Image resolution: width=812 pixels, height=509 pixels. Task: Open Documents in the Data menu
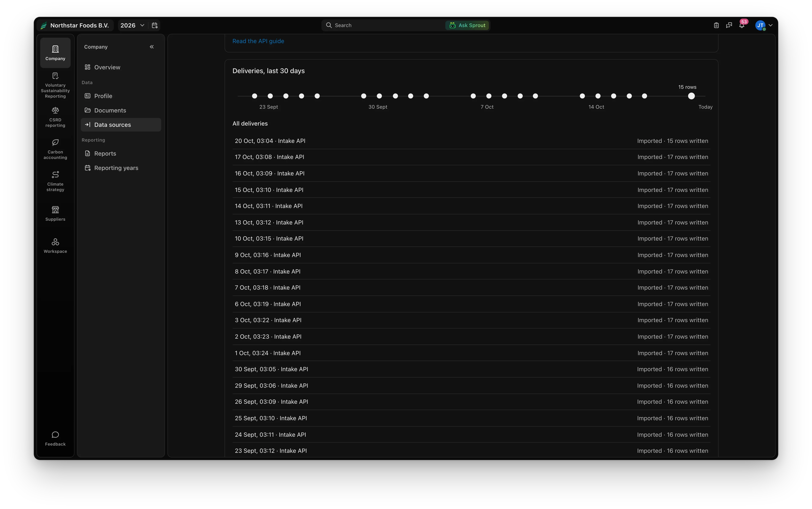121,110
